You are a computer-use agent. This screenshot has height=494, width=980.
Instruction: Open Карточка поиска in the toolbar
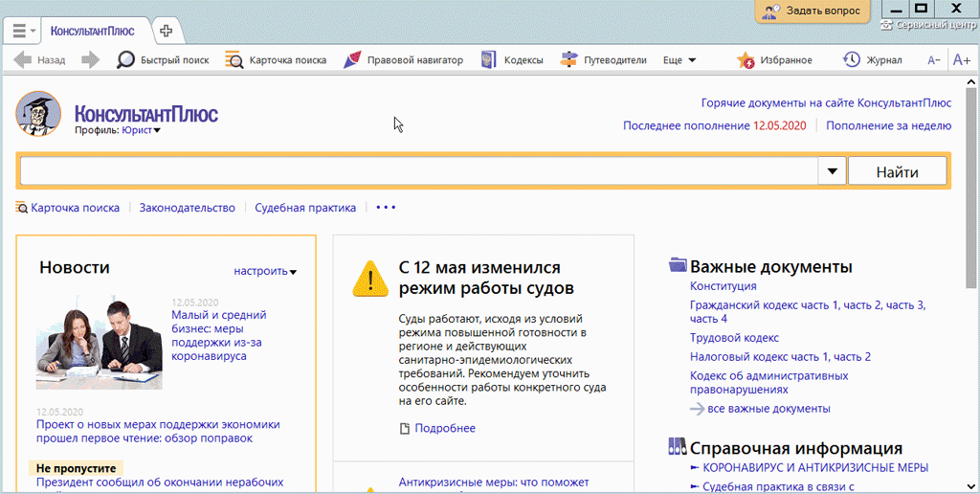pyautogui.click(x=276, y=60)
